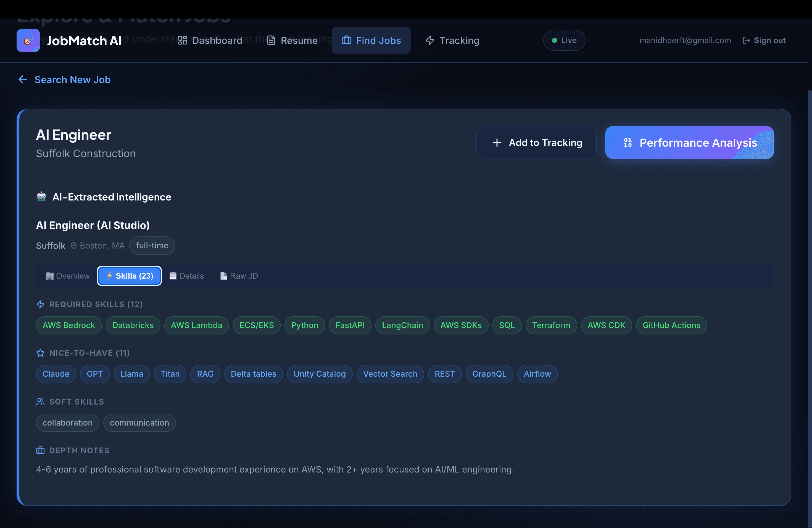The width and height of the screenshot is (812, 528).
Task: Switch to the Overview tab
Action: point(68,276)
